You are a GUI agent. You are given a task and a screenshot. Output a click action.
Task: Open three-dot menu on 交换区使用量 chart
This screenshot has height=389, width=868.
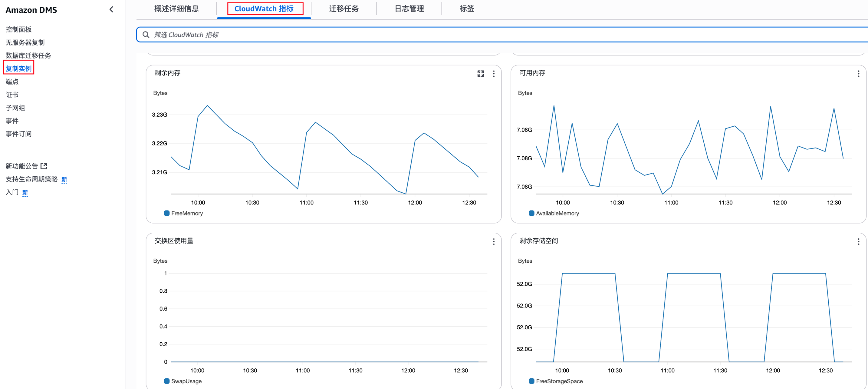click(494, 241)
